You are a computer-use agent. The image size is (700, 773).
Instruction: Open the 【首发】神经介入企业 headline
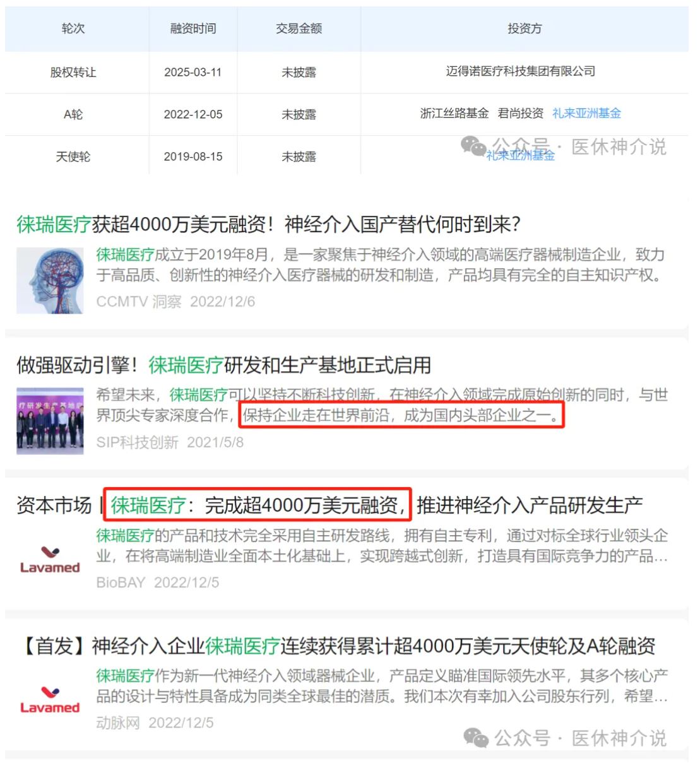339,646
